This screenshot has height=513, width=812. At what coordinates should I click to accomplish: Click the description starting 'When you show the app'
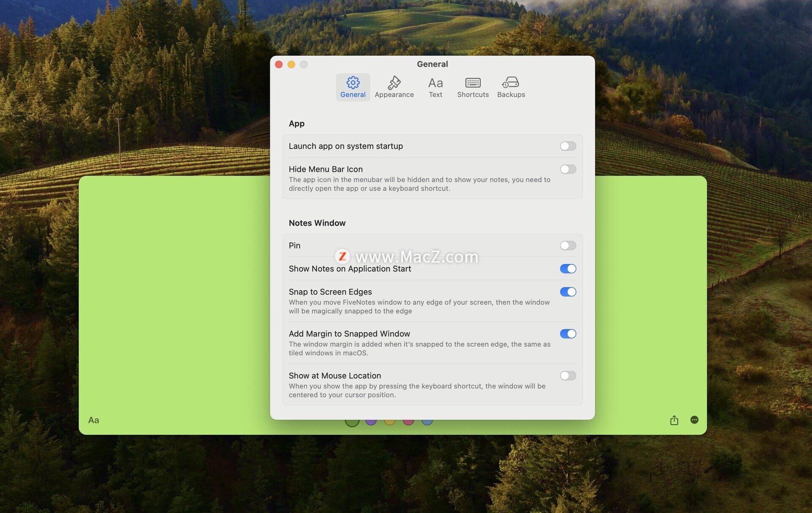(x=417, y=391)
